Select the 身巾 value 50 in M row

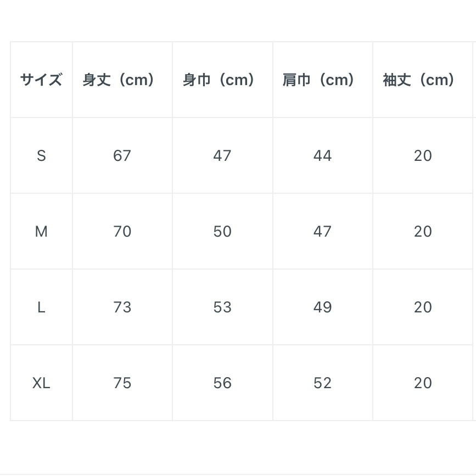pos(222,232)
